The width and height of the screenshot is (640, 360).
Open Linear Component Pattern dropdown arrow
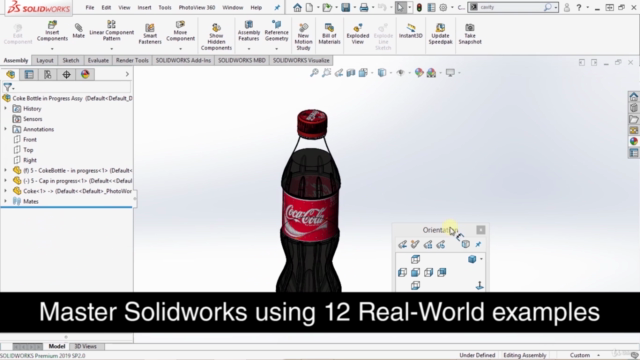(111, 49)
